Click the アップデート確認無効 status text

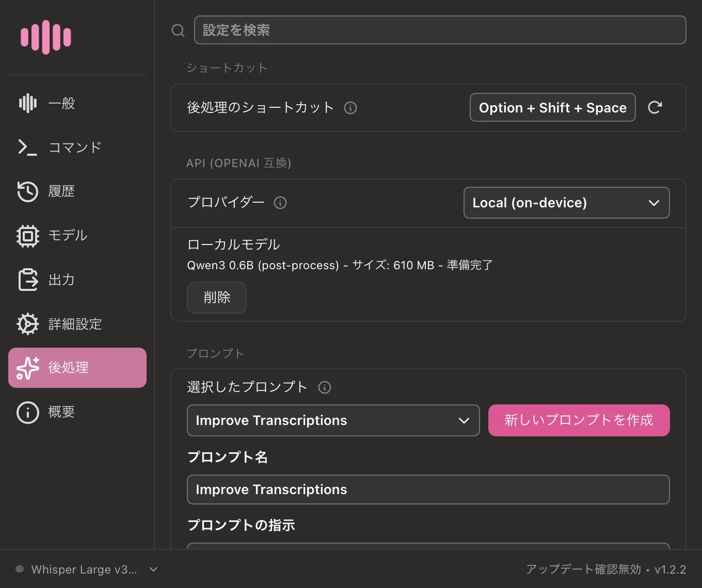tap(583, 569)
